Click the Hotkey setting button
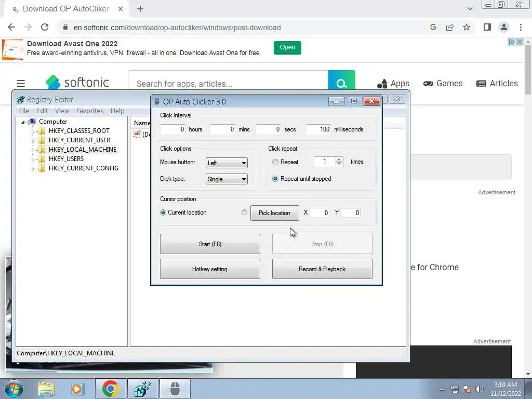Image resolution: width=532 pixels, height=399 pixels. (x=210, y=269)
